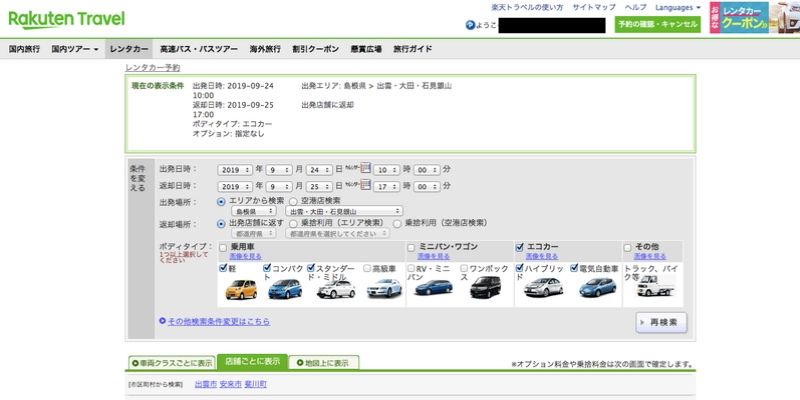Click the yellow 軽 car image
Image resolution: width=800 pixels, height=400 pixels.
pos(241,289)
